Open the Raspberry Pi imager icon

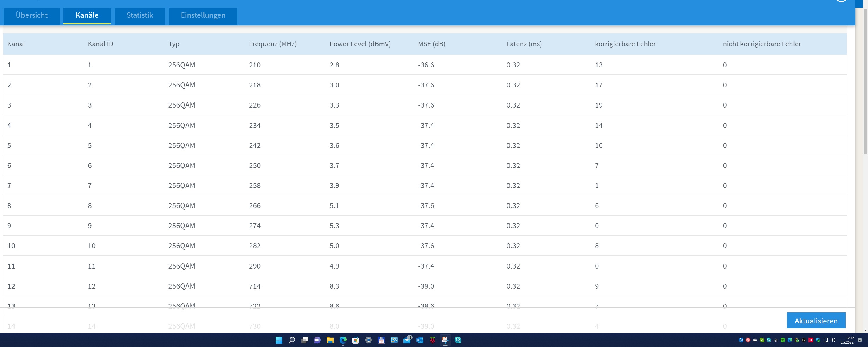[x=433, y=340]
